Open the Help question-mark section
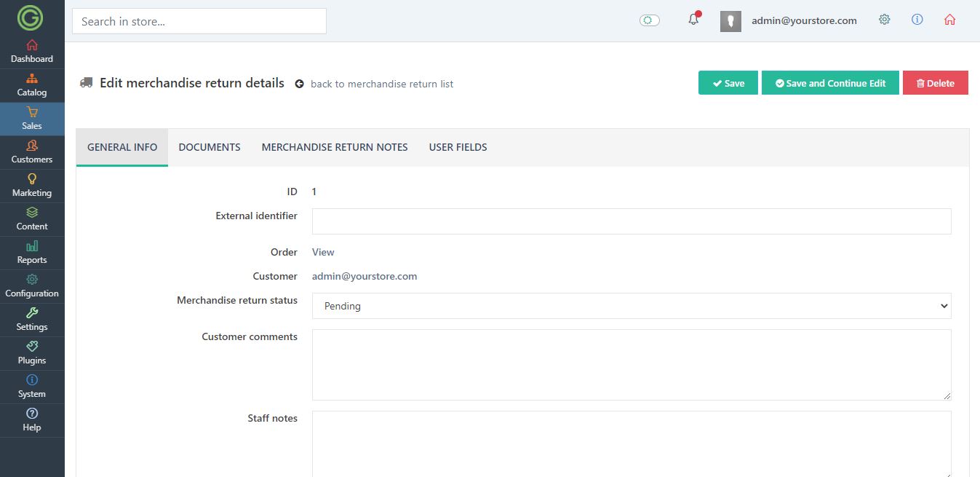980x477 pixels. pyautogui.click(x=32, y=420)
